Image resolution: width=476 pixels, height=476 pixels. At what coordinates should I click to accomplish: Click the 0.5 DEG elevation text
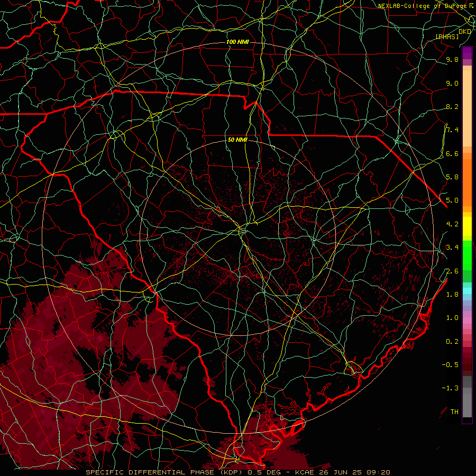tap(264, 472)
